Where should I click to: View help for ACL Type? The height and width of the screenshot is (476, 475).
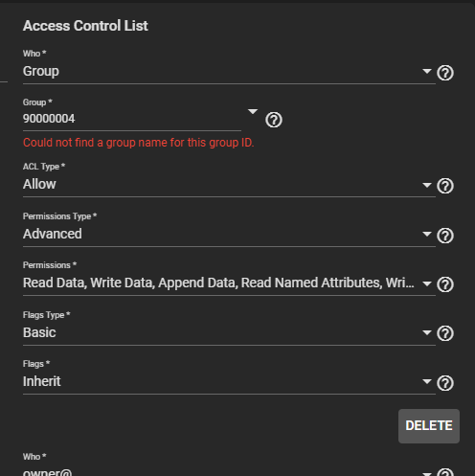tap(445, 186)
